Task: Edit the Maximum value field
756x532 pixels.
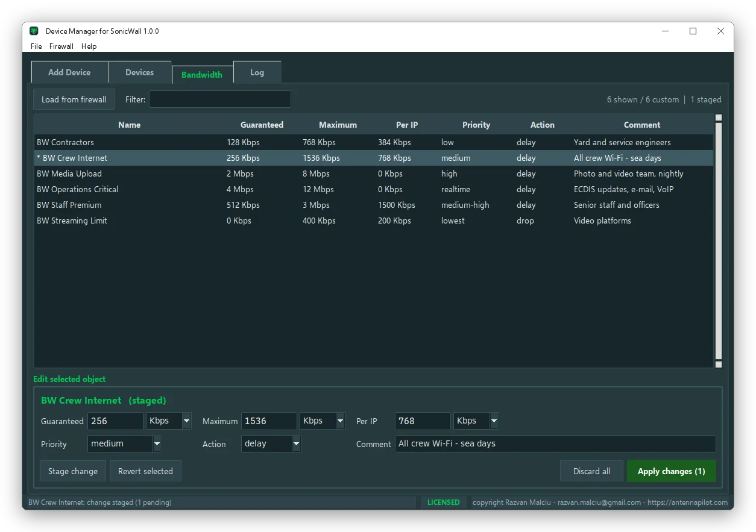Action: (269, 421)
